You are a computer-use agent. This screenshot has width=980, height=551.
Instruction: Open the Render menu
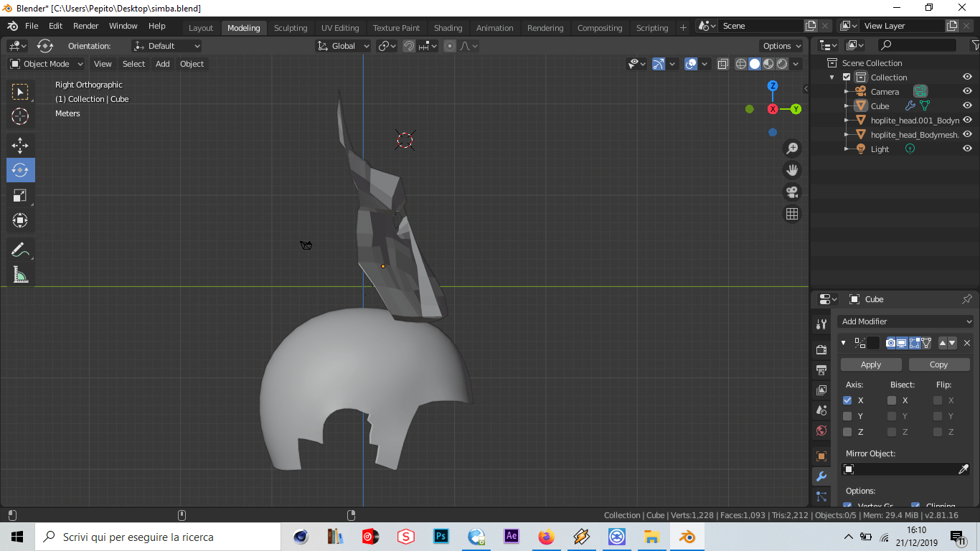(x=86, y=26)
